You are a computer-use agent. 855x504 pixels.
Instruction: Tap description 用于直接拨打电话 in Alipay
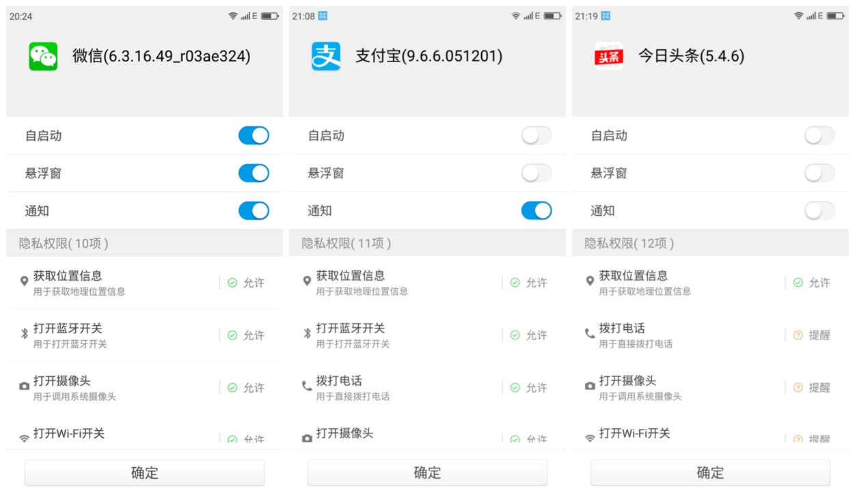pyautogui.click(x=353, y=397)
